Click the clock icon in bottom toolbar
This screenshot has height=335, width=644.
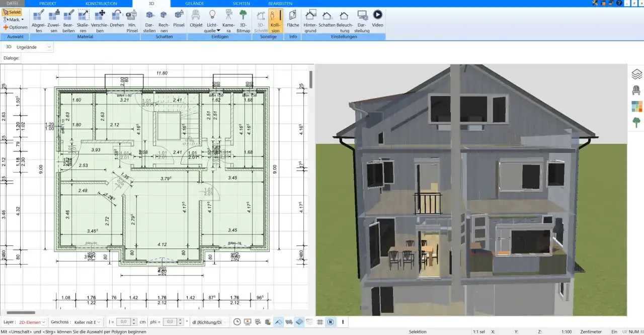[x=237, y=322]
